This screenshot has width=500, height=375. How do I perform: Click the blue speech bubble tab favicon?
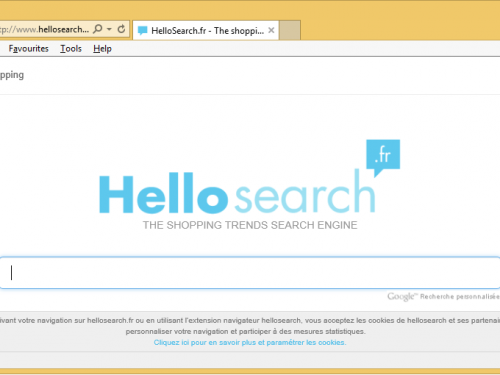[143, 31]
